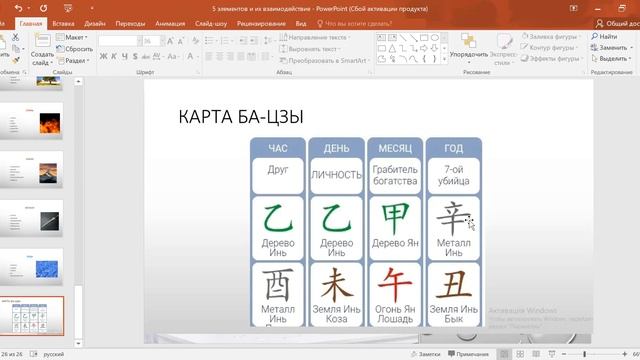Expand the shapes gallery more arrow
The image size is (640, 360).
pos(444,59)
